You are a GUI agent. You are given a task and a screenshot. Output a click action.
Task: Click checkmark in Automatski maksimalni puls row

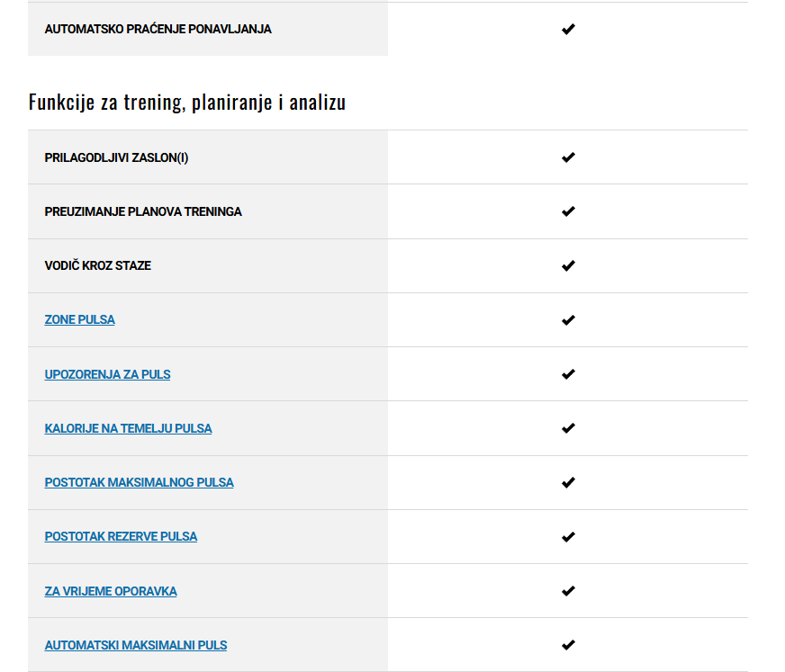click(x=568, y=645)
